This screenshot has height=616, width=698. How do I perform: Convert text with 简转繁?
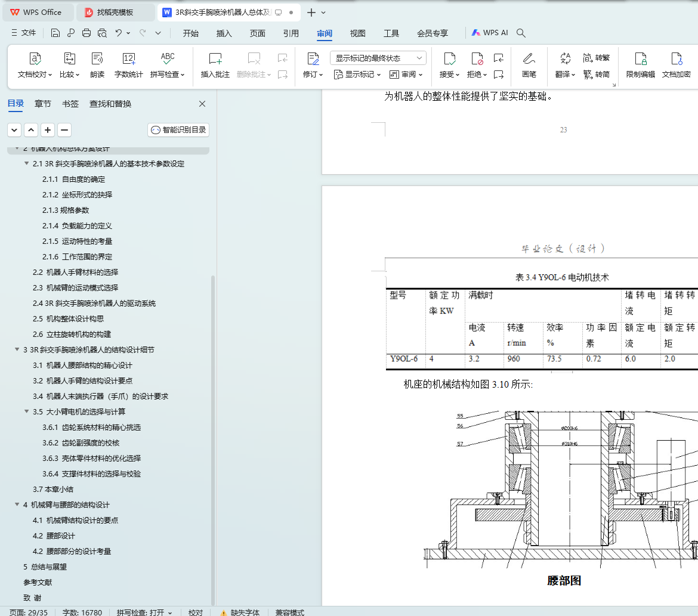point(597,58)
